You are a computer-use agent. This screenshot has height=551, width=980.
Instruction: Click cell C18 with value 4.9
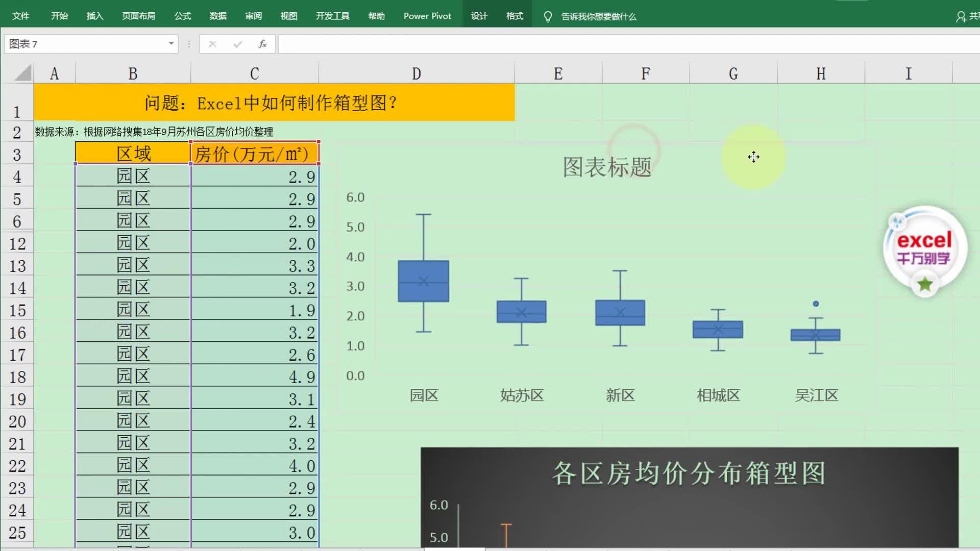coord(255,377)
